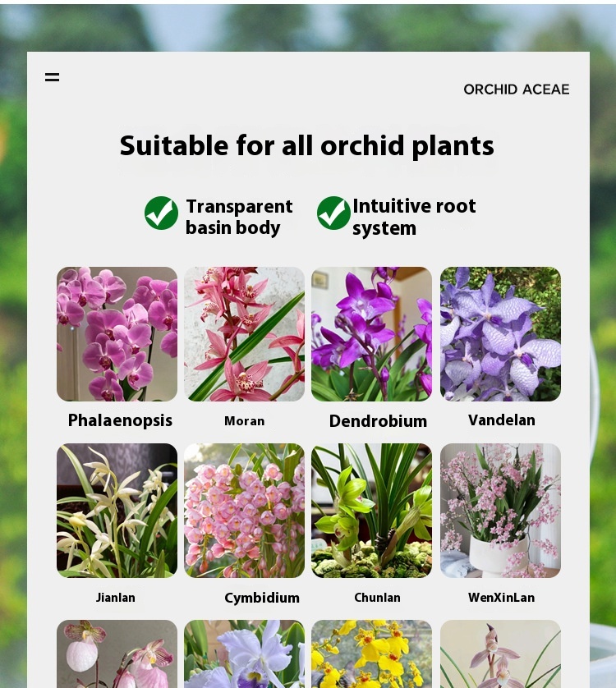Select the Vandelan orchid photo
616x688 pixels.
pyautogui.click(x=500, y=334)
